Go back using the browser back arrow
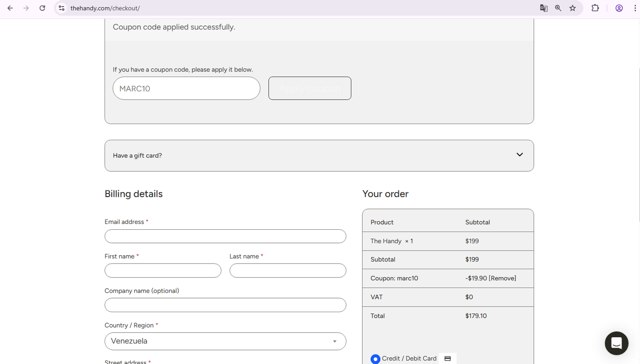The image size is (640, 364). [10, 8]
